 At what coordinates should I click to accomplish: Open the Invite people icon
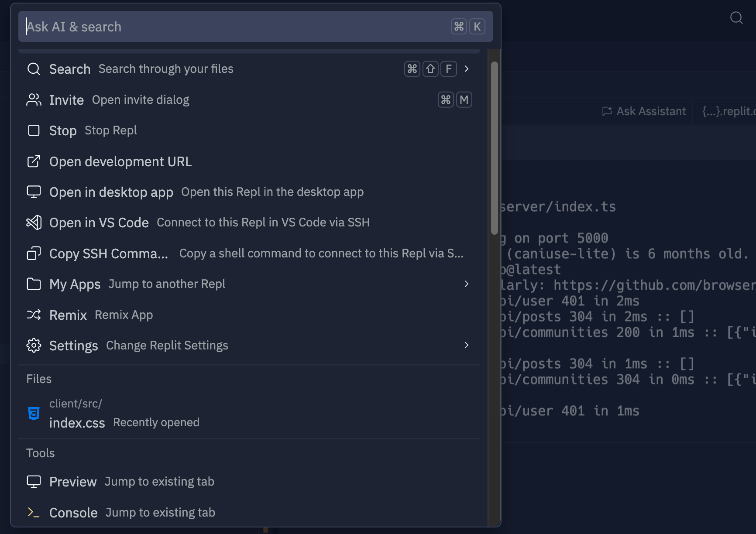pyautogui.click(x=34, y=100)
